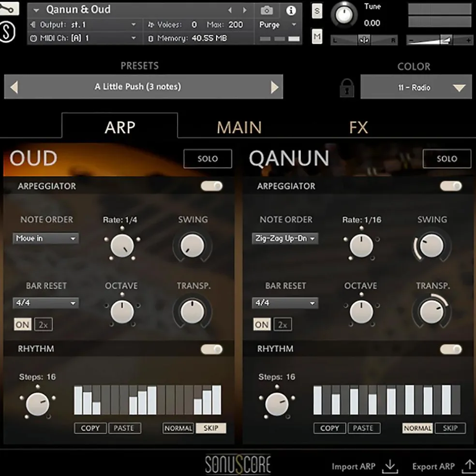The image size is (476, 476).
Task: Open Oud Note Order dropdown Move in
Action: click(46, 238)
